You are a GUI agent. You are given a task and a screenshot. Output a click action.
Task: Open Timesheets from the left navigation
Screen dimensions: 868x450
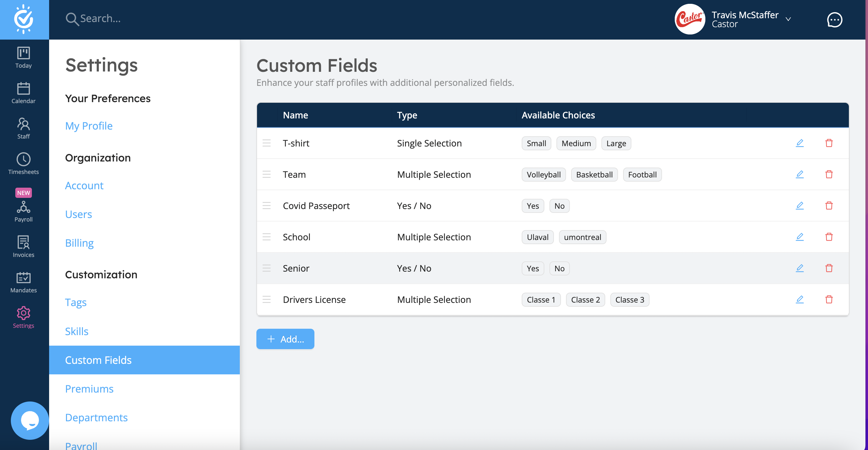pyautogui.click(x=23, y=163)
